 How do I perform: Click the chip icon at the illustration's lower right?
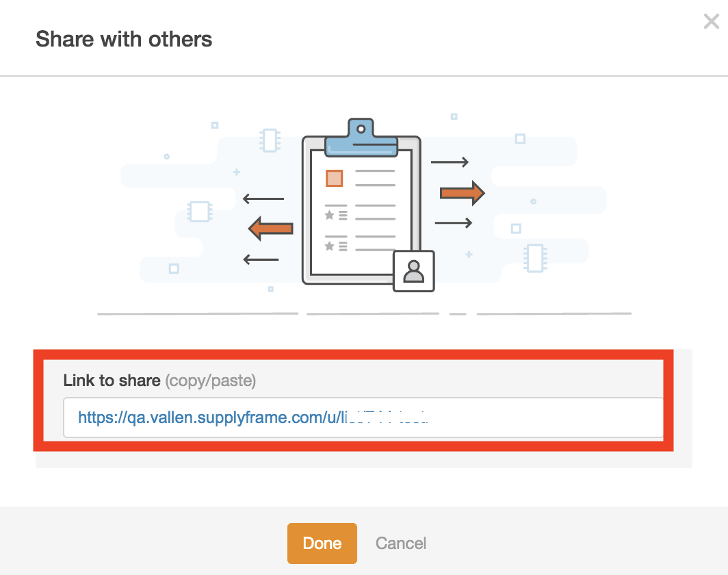click(x=534, y=259)
